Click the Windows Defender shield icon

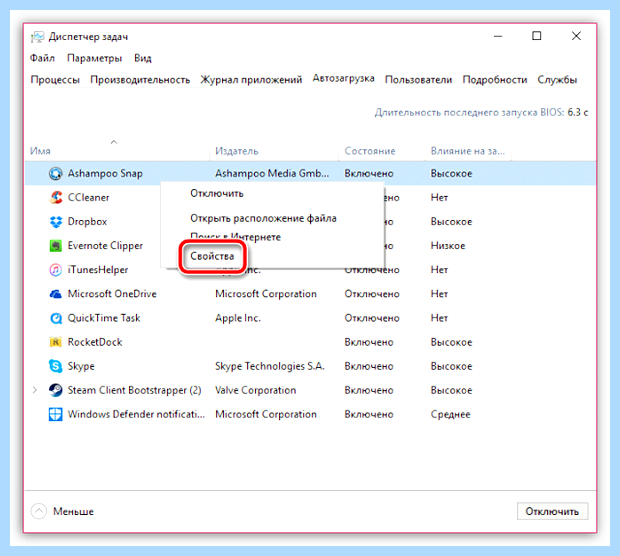[55, 414]
